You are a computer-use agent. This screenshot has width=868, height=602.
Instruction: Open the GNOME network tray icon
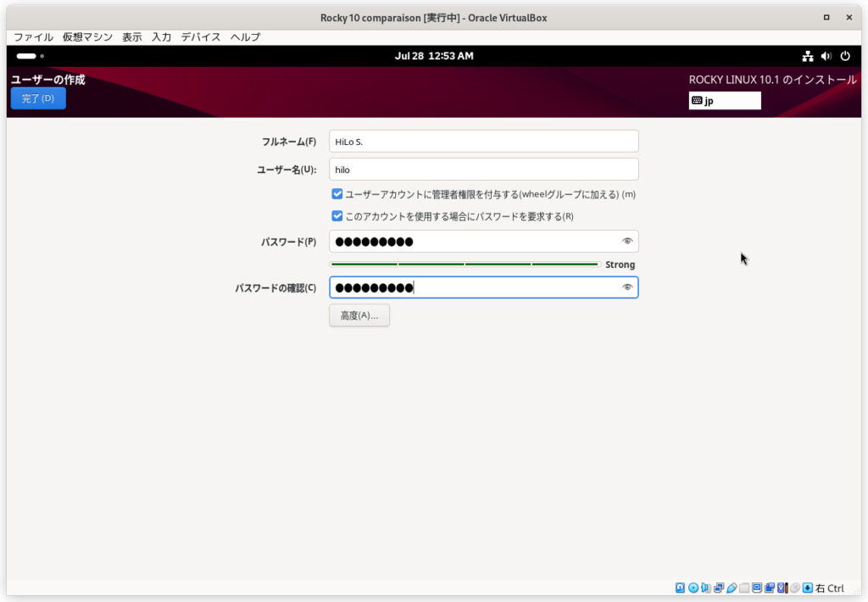[808, 56]
